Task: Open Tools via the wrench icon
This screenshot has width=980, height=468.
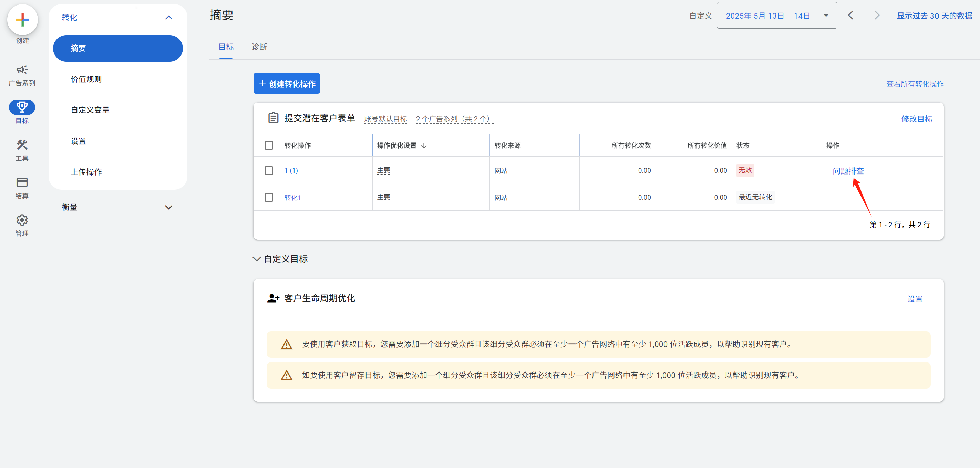Action: coord(22,145)
